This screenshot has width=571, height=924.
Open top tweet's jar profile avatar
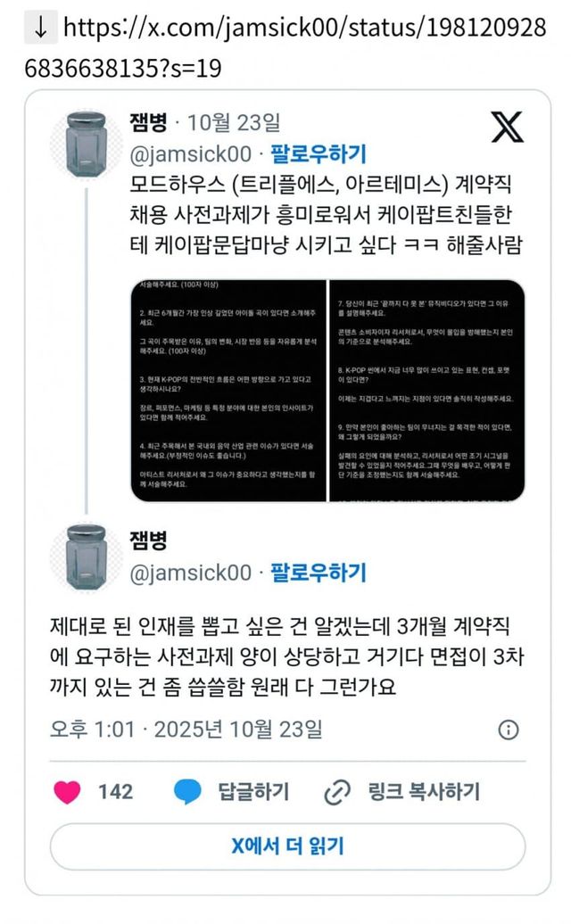coord(86,145)
